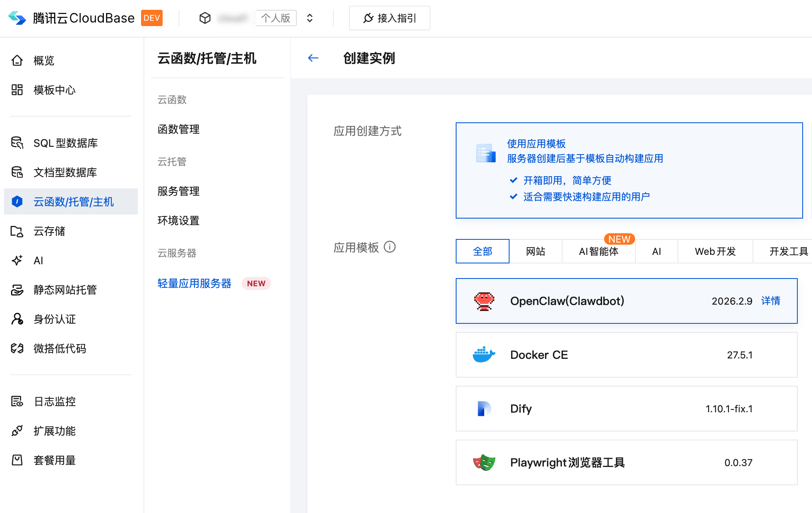This screenshot has width=812, height=513.
Task: Click the 扩展功能 plug icon
Action: pos(17,431)
